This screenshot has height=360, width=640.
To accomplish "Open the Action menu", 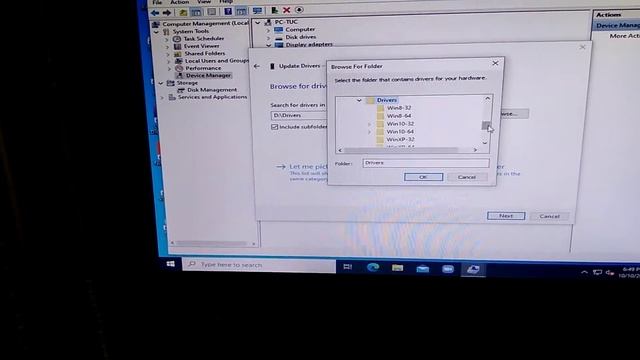I will (180, 2).
